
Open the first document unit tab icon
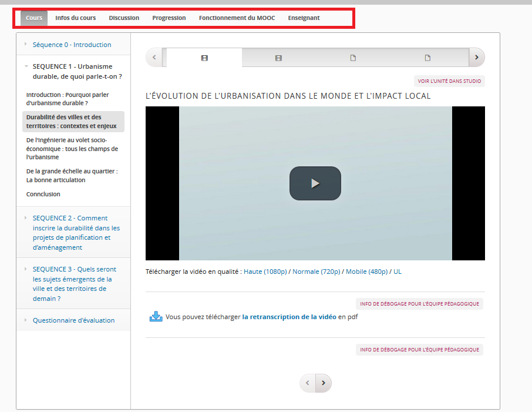pyautogui.click(x=353, y=58)
